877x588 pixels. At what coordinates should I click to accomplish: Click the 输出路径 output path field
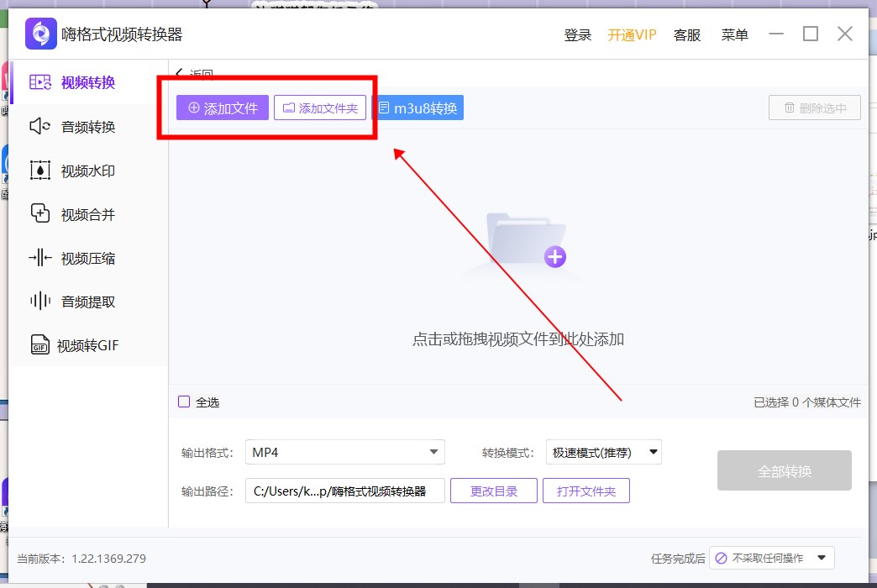pos(344,490)
